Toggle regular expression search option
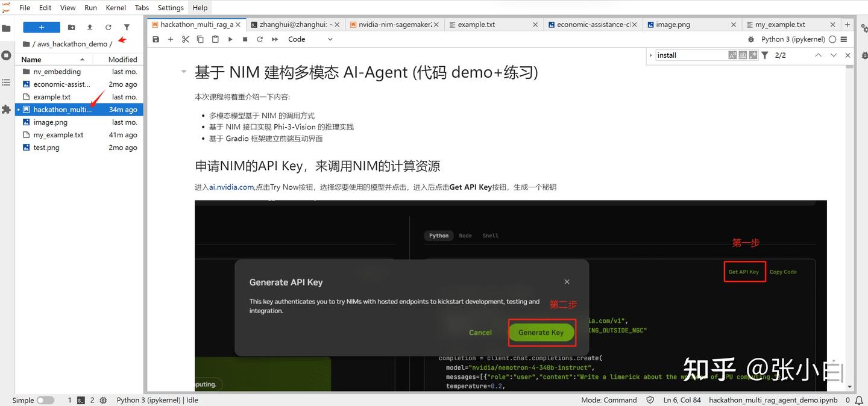Viewport: 868px width, 406px height. [753, 55]
